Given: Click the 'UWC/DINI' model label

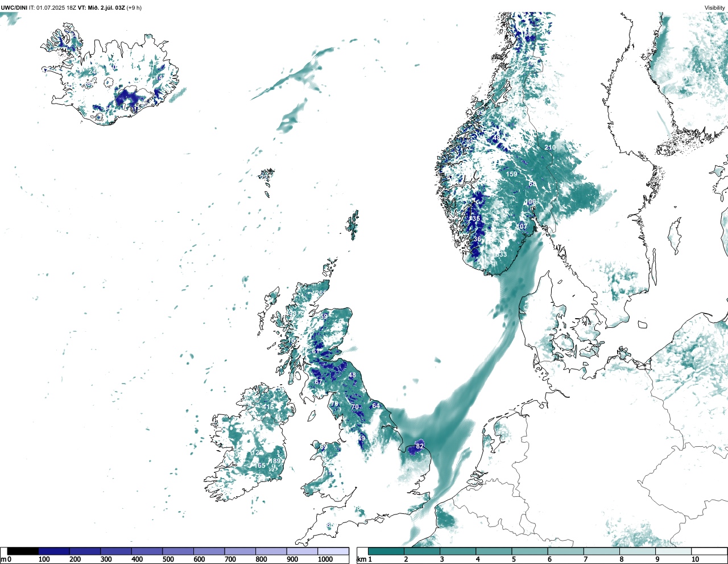Looking at the screenshot, I should [14, 7].
